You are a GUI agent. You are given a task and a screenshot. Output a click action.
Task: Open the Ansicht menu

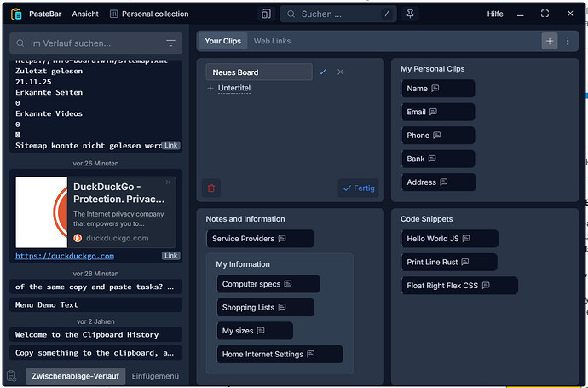pos(85,14)
